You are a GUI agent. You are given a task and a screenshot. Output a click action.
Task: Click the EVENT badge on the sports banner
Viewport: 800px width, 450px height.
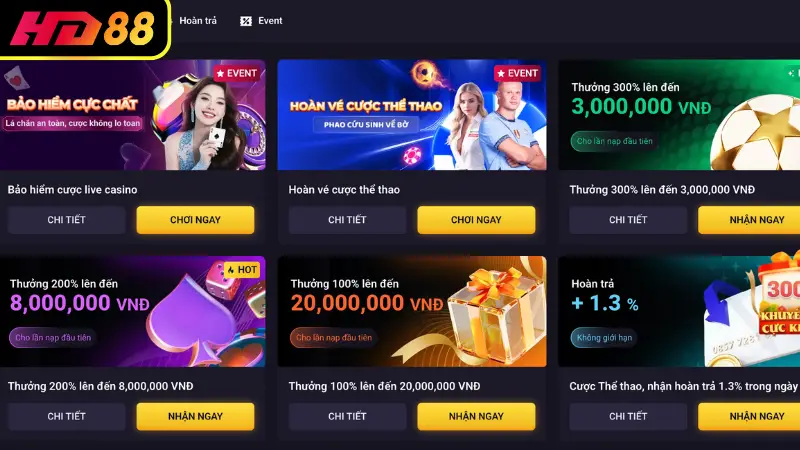(517, 73)
